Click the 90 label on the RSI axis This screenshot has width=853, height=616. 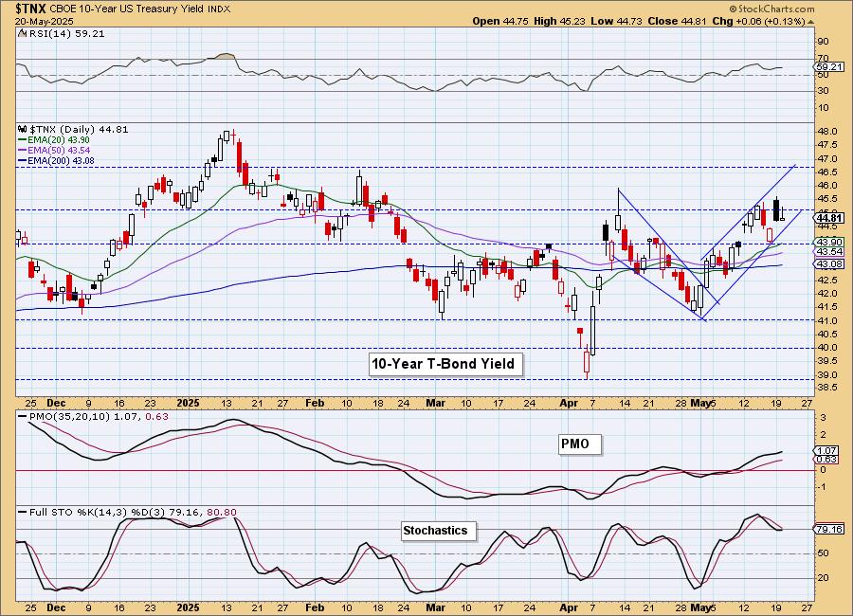823,42
